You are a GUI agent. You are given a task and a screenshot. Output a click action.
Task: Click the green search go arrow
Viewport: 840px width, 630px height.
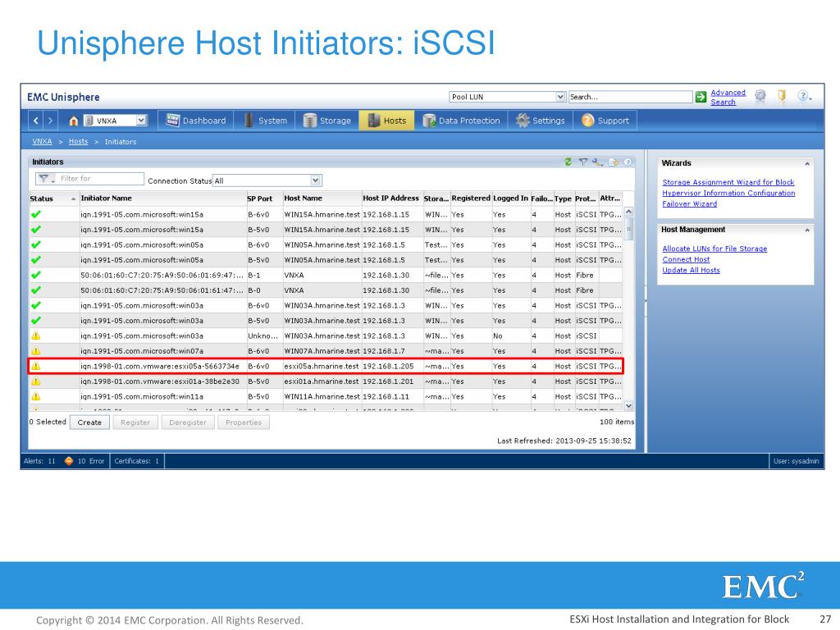(x=701, y=97)
